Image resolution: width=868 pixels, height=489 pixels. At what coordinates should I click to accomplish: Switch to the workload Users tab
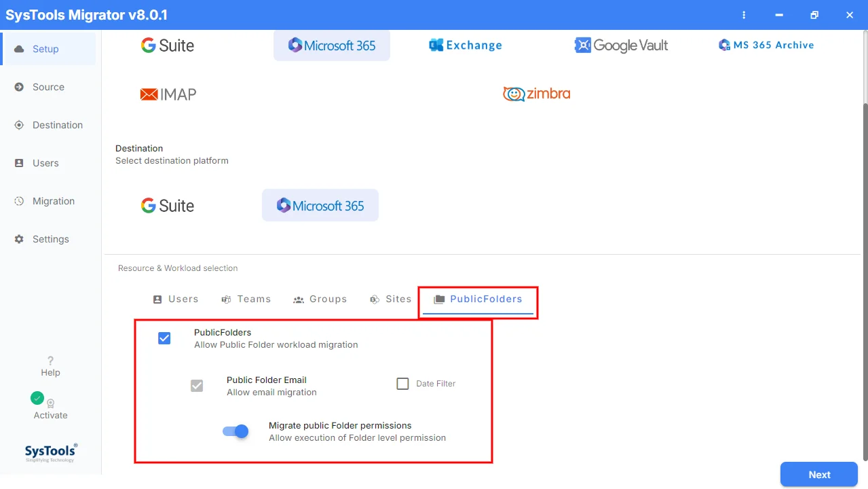(x=176, y=299)
